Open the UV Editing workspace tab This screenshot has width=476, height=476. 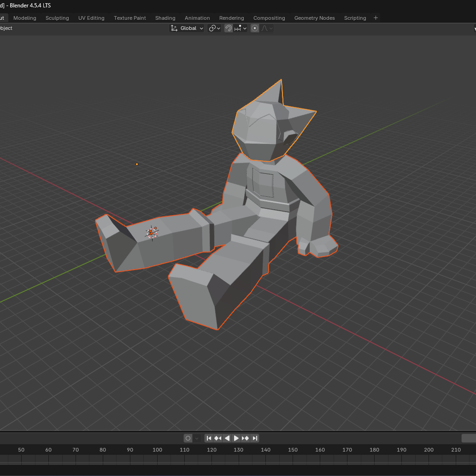pyautogui.click(x=91, y=18)
